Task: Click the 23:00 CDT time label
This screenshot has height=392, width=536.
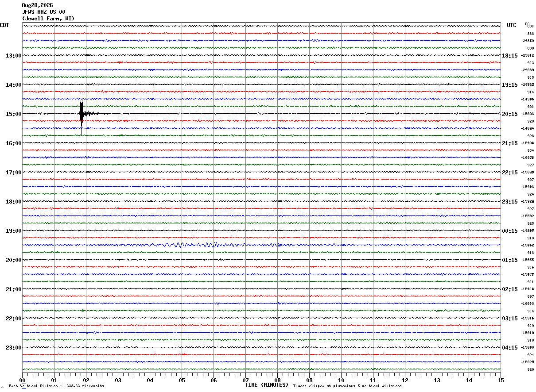Action: click(14, 347)
